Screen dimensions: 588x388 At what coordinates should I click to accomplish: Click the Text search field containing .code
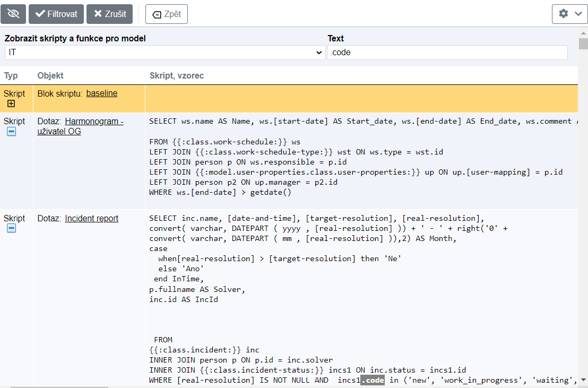(447, 53)
